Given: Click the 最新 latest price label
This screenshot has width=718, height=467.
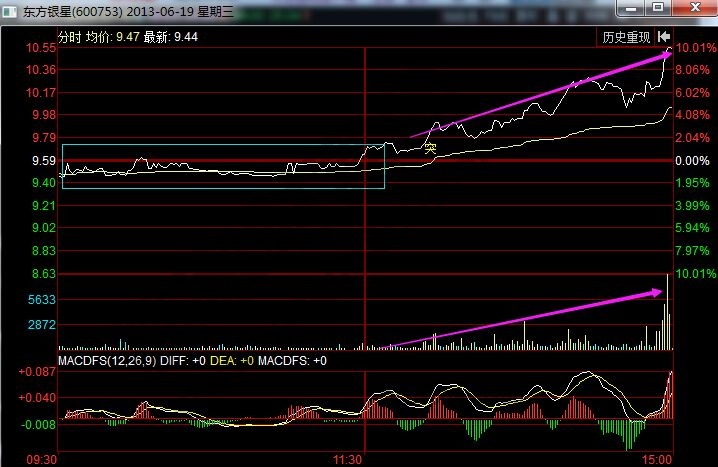Looking at the screenshot, I should tap(157, 37).
